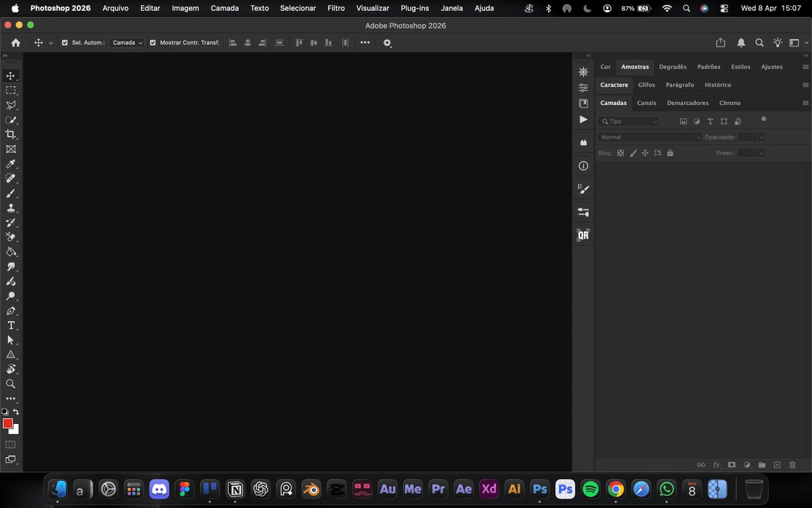Open the options bar gear settings

pyautogui.click(x=387, y=43)
